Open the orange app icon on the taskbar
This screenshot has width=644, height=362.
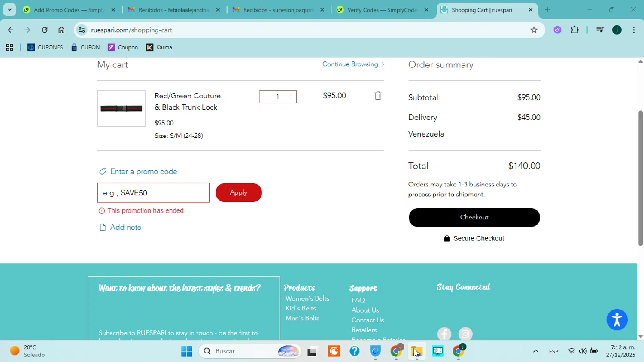[x=334, y=351]
